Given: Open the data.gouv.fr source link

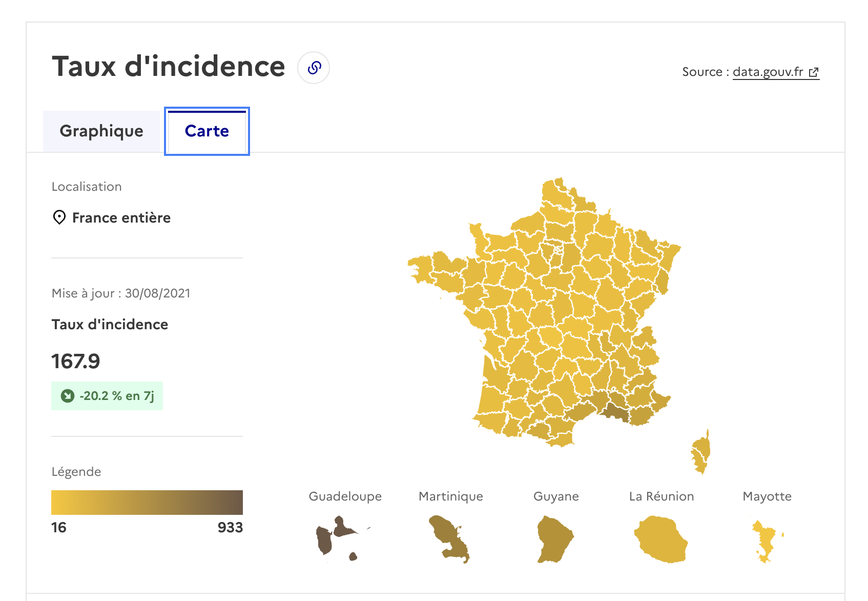Looking at the screenshot, I should pyautogui.click(x=768, y=72).
